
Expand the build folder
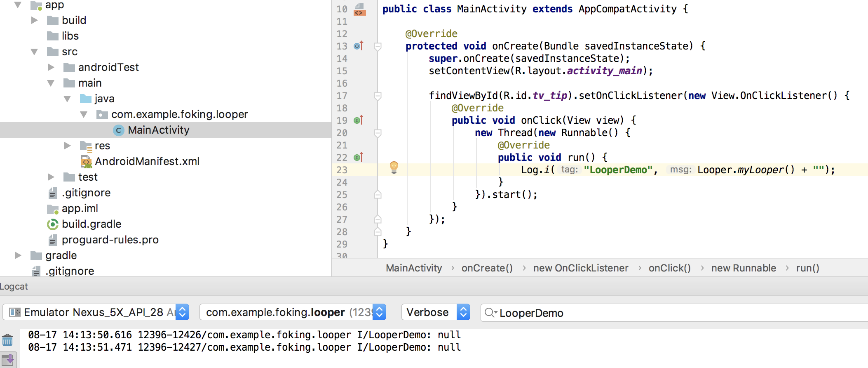[x=35, y=20]
